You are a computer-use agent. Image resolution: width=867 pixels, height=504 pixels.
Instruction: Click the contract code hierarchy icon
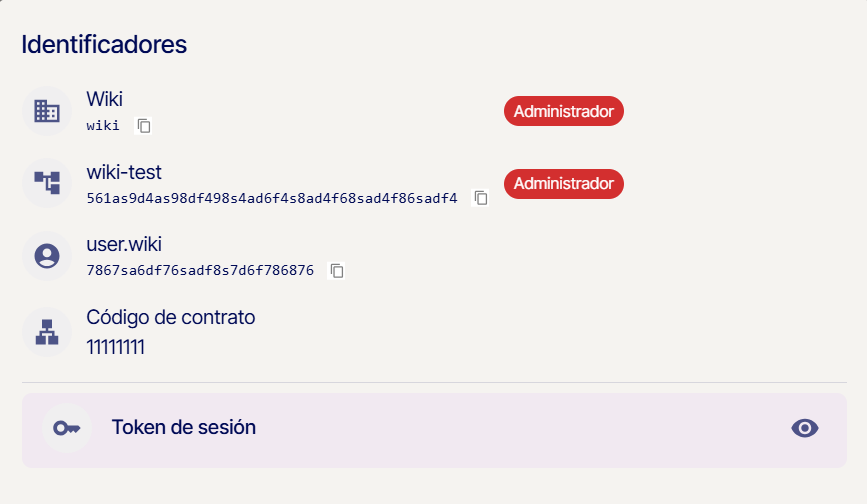pyautogui.click(x=47, y=330)
